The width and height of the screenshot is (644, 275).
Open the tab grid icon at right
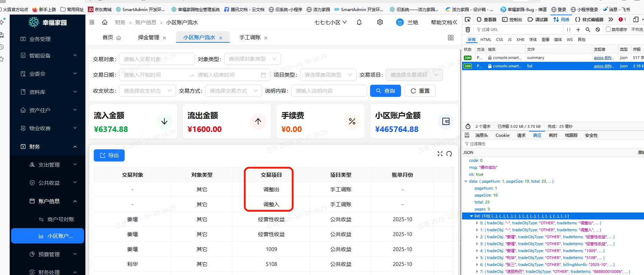click(x=451, y=37)
